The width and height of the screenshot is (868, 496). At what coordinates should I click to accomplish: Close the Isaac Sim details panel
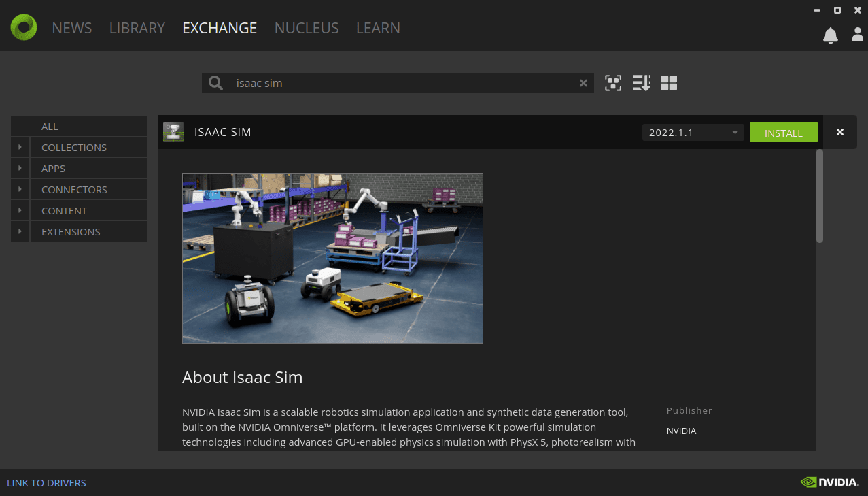(840, 132)
